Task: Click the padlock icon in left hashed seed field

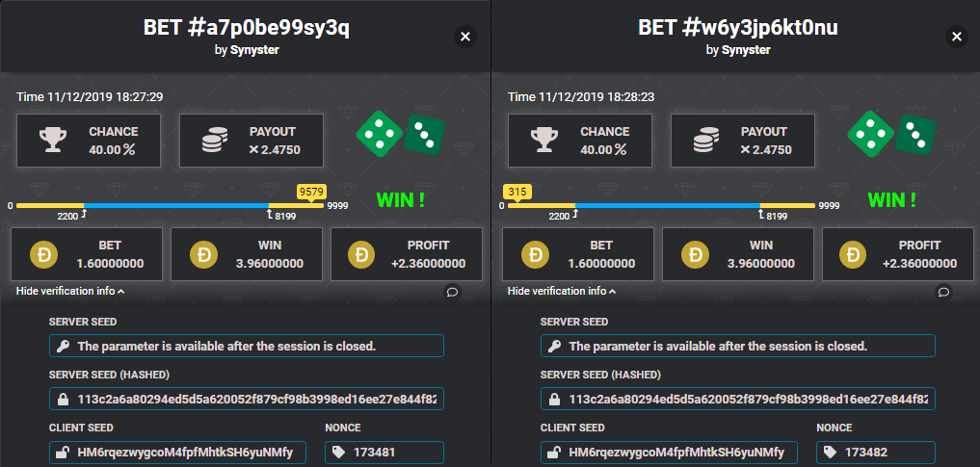Action: (x=63, y=399)
